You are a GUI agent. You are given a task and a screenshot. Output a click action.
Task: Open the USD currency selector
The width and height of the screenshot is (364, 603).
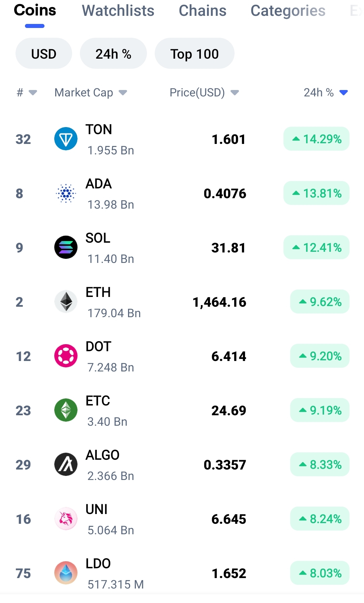pos(44,54)
